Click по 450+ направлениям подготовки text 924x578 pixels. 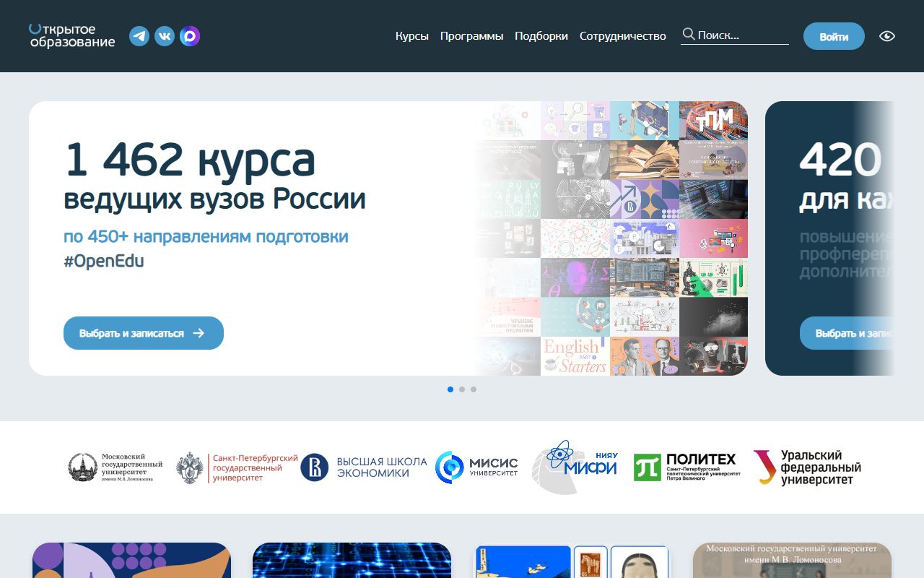click(x=206, y=236)
